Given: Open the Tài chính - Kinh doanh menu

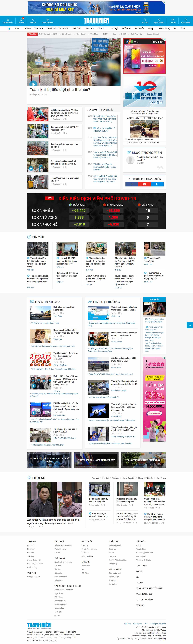Looking at the screenshot, I should (58, 28).
